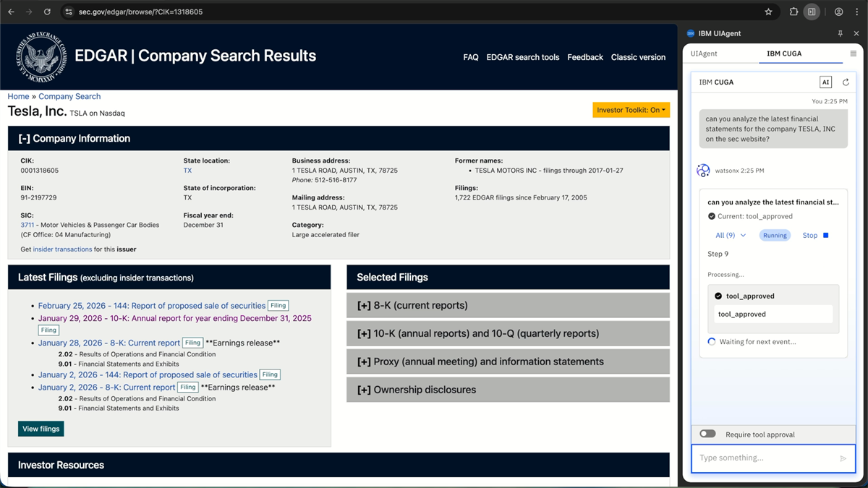868x488 pixels.
Task: Click the browser address bar URL
Action: pyautogui.click(x=140, y=12)
